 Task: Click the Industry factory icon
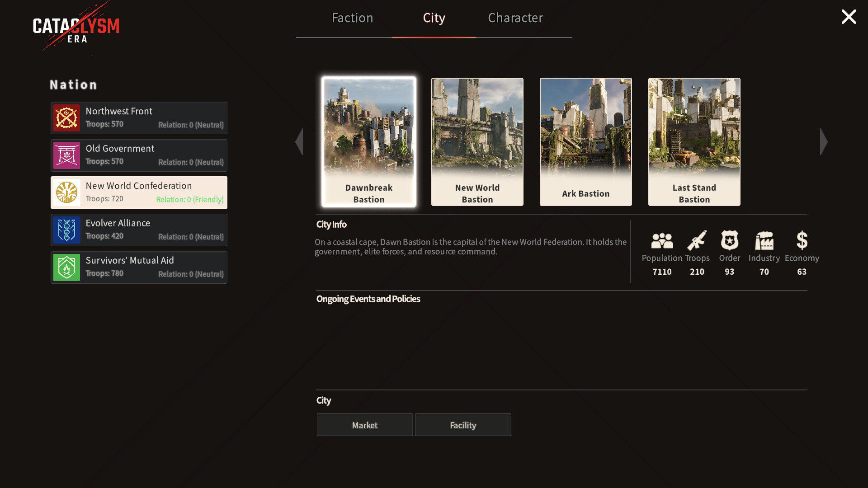(x=764, y=240)
